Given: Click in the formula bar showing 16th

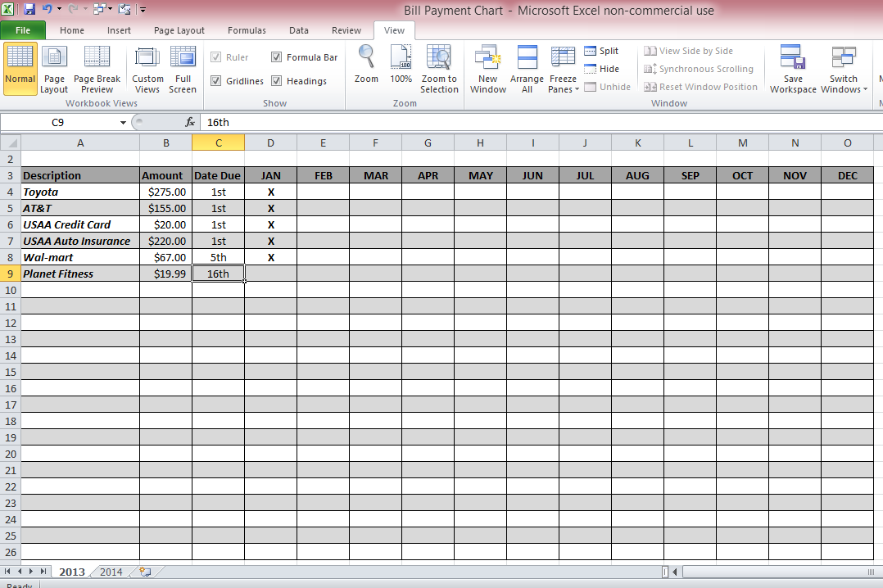Looking at the screenshot, I should point(541,122).
